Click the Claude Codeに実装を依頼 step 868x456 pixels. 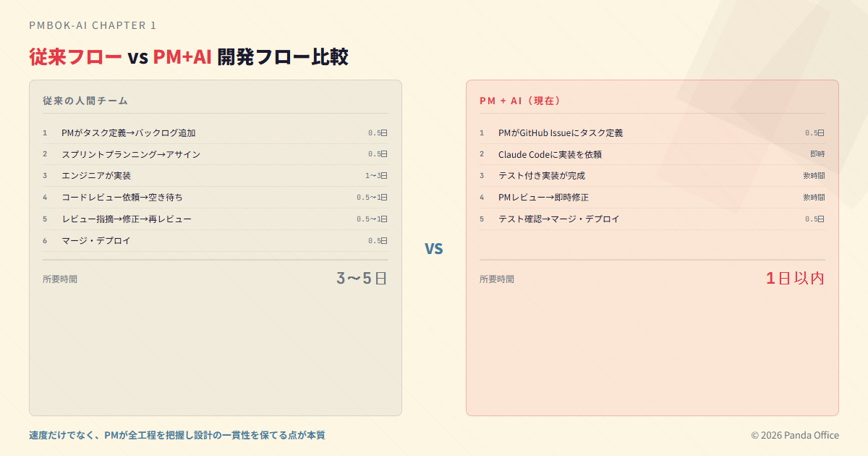tap(550, 154)
